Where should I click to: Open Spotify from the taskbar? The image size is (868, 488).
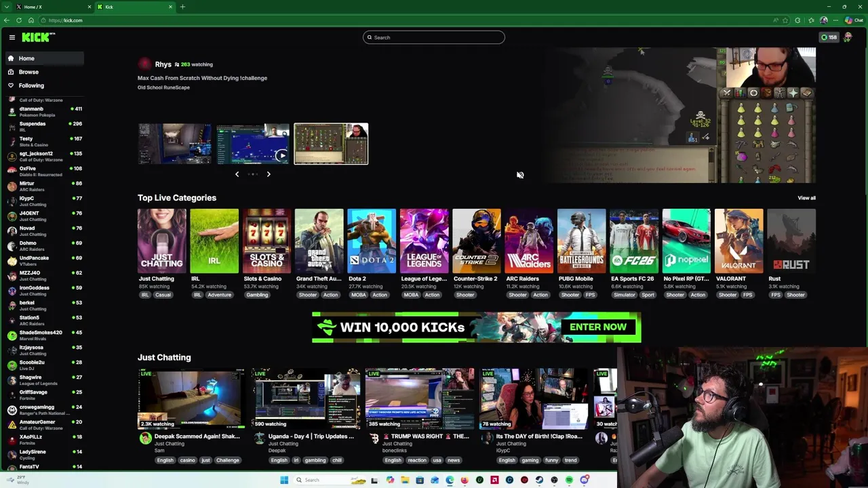569,480
